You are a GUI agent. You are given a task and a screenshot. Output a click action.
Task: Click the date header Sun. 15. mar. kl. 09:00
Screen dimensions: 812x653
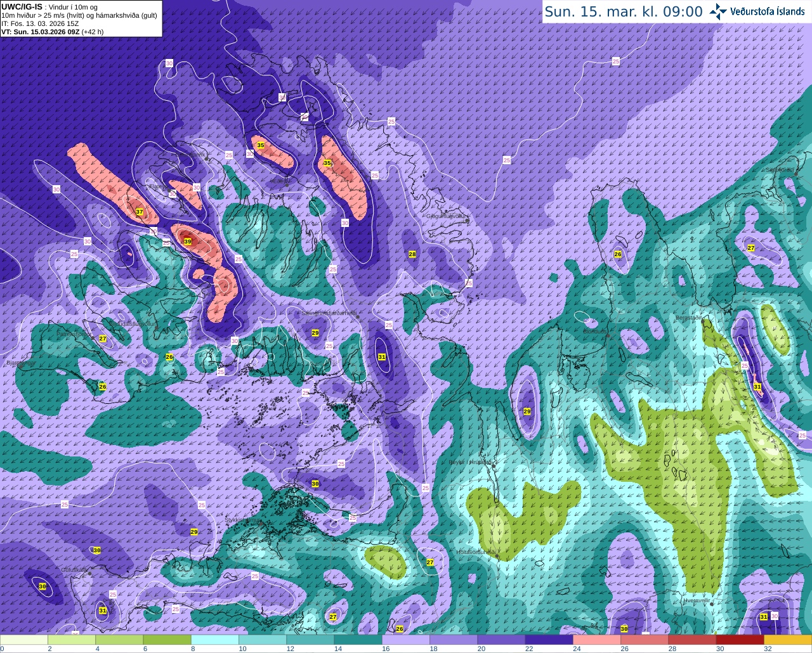(624, 11)
